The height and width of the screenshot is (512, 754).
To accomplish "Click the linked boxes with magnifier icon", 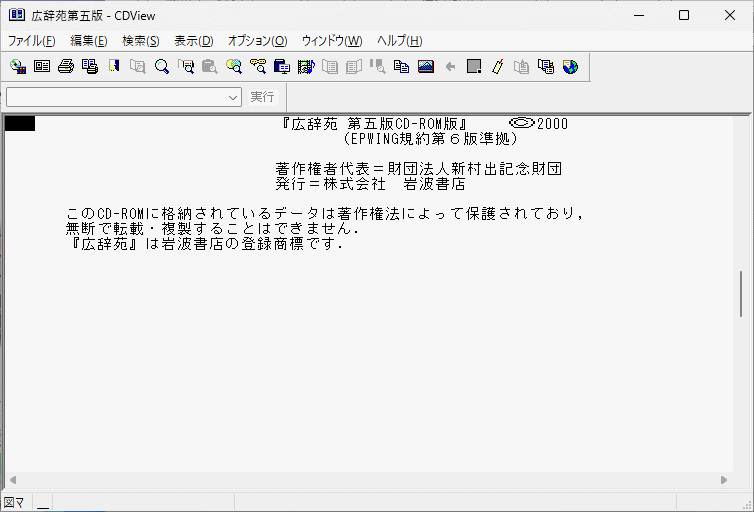I will (258, 66).
